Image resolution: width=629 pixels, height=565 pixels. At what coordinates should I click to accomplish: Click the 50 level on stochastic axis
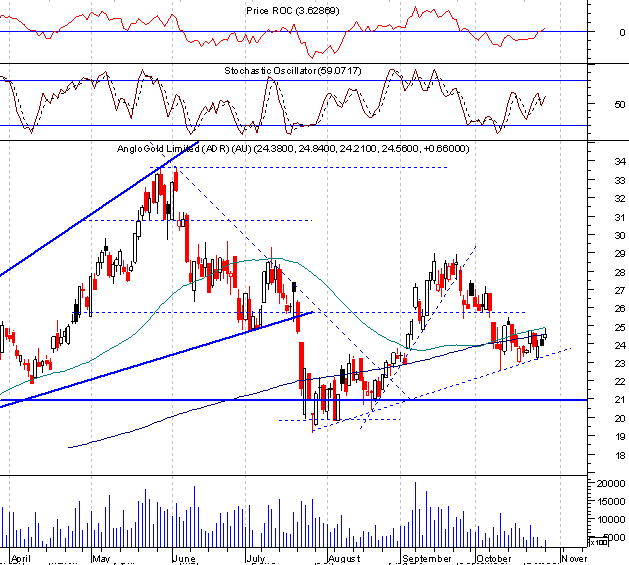[x=620, y=104]
